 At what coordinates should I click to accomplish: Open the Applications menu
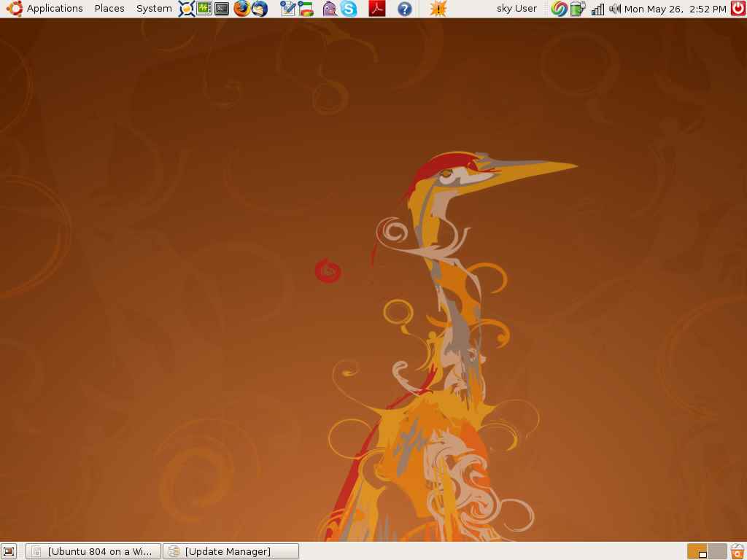click(x=54, y=9)
